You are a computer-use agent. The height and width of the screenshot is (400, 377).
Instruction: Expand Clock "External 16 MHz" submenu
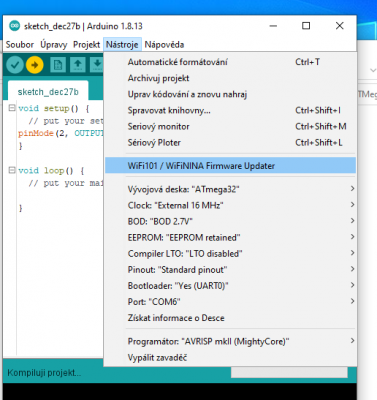(x=230, y=205)
